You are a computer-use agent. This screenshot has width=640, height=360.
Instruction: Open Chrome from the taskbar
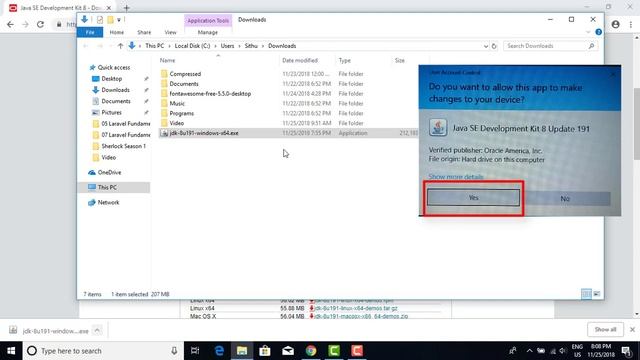(x=311, y=351)
